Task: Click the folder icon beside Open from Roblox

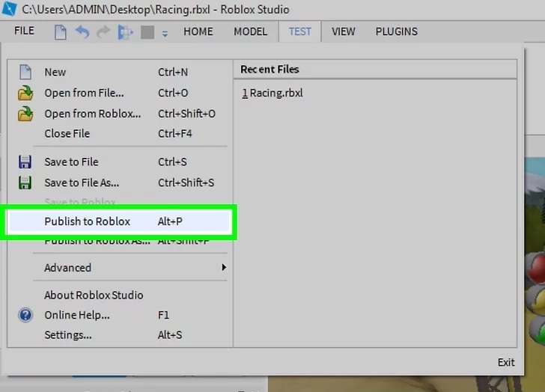Action: 25,114
